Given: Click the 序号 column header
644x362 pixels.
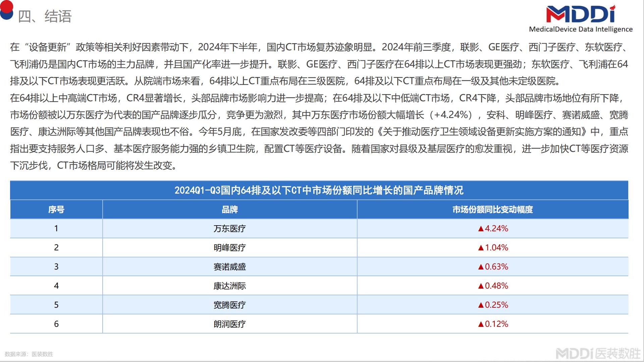Looking at the screenshot, I should (x=56, y=209).
